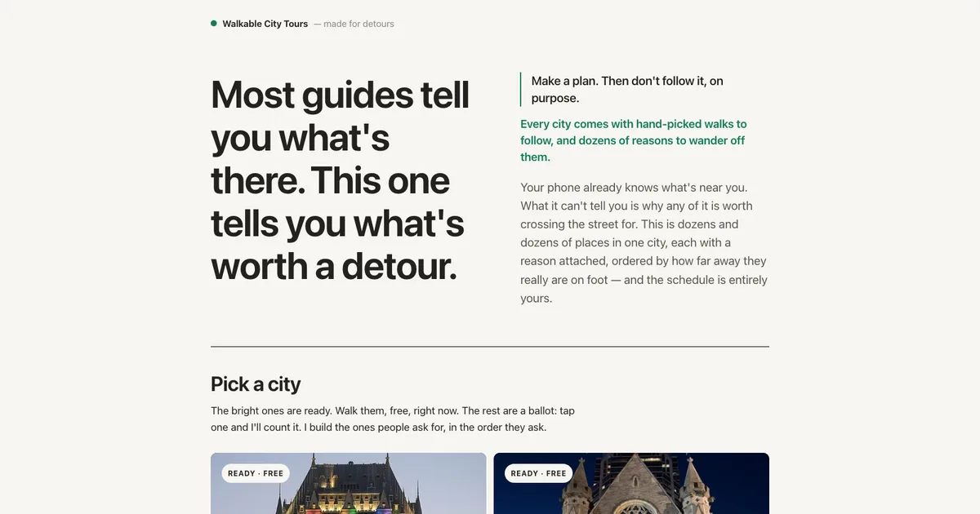Click the 'made for detours' tagline
This screenshot has width=980, height=514.
tap(354, 24)
